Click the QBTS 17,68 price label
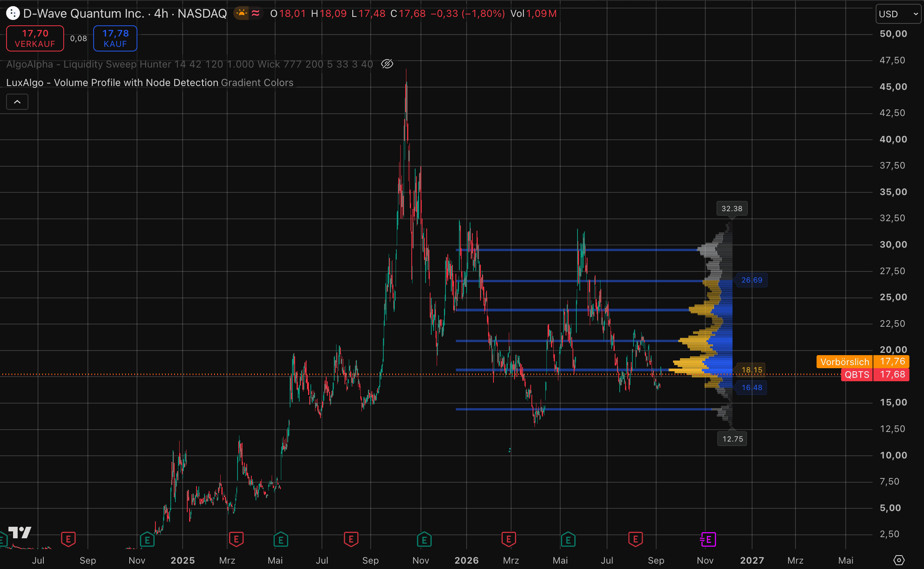This screenshot has height=569, width=924. coord(875,375)
